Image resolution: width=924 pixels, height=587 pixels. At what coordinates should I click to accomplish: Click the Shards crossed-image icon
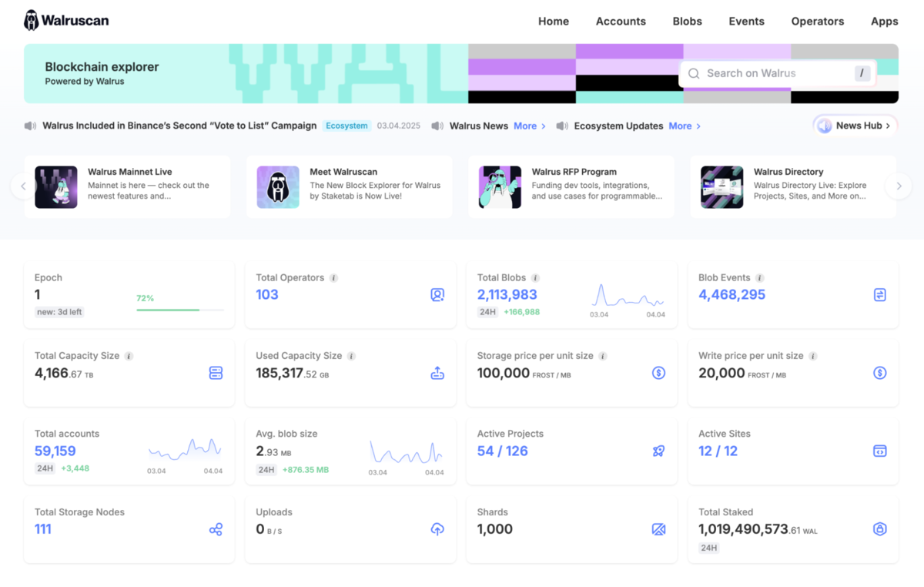(658, 529)
